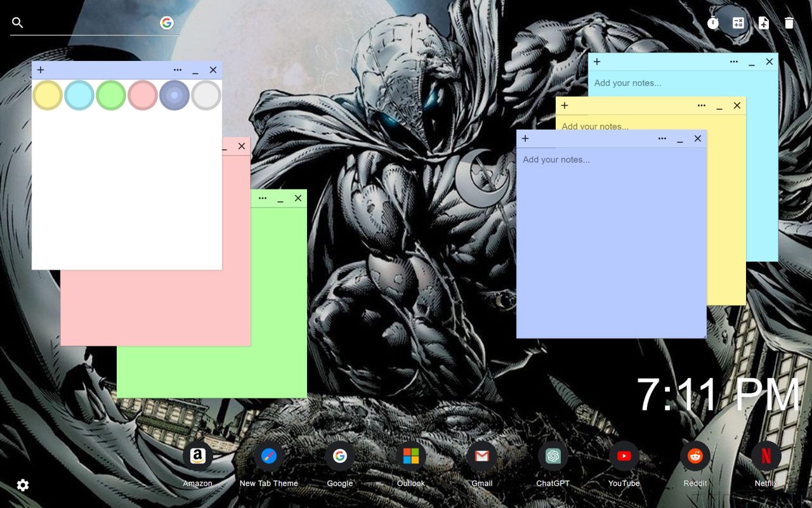Image resolution: width=812 pixels, height=508 pixels.
Task: Close the blue sticky note
Action: point(698,138)
